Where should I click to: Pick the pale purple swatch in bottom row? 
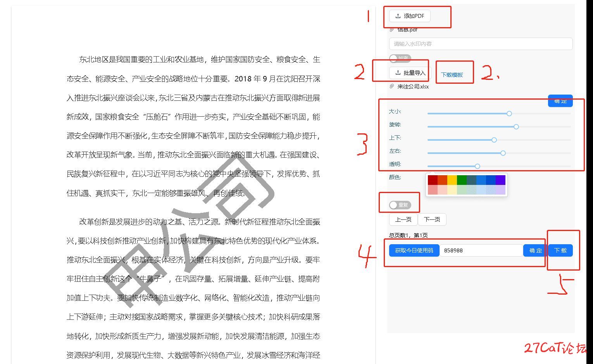click(x=500, y=190)
